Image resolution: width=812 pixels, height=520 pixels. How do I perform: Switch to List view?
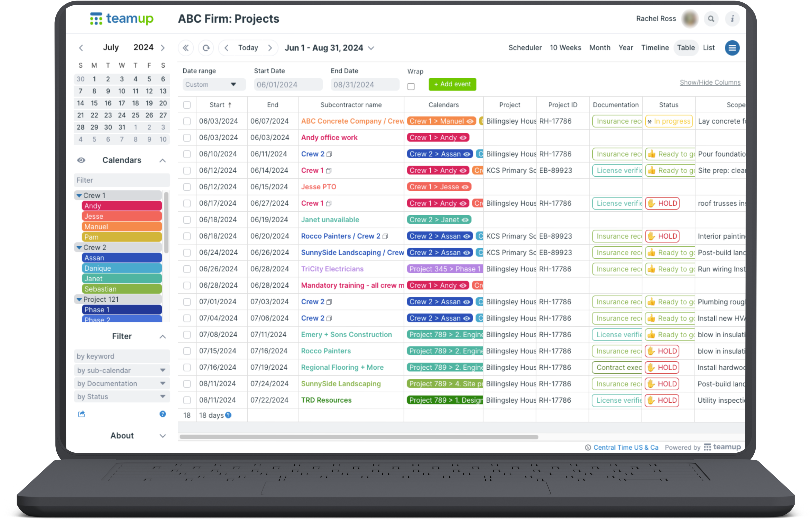pyautogui.click(x=709, y=48)
